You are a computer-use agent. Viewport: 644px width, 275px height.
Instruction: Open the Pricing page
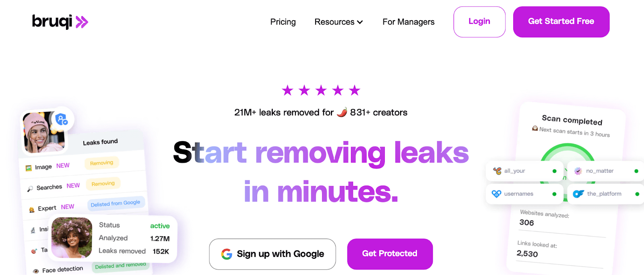point(283,22)
